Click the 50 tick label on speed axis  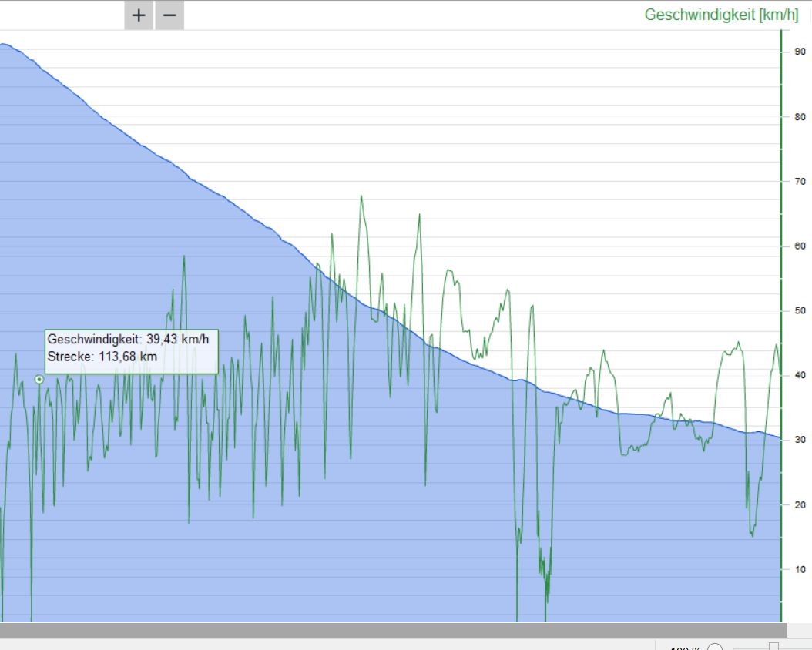click(800, 311)
